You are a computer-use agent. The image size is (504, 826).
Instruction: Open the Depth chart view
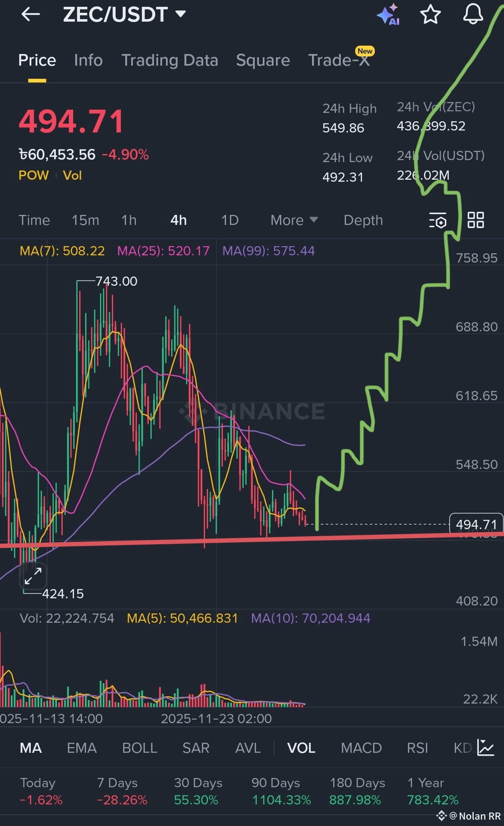(363, 220)
